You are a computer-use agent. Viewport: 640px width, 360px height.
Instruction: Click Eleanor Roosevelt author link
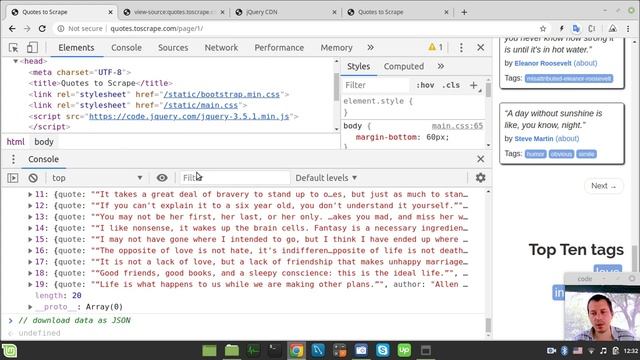543,63
